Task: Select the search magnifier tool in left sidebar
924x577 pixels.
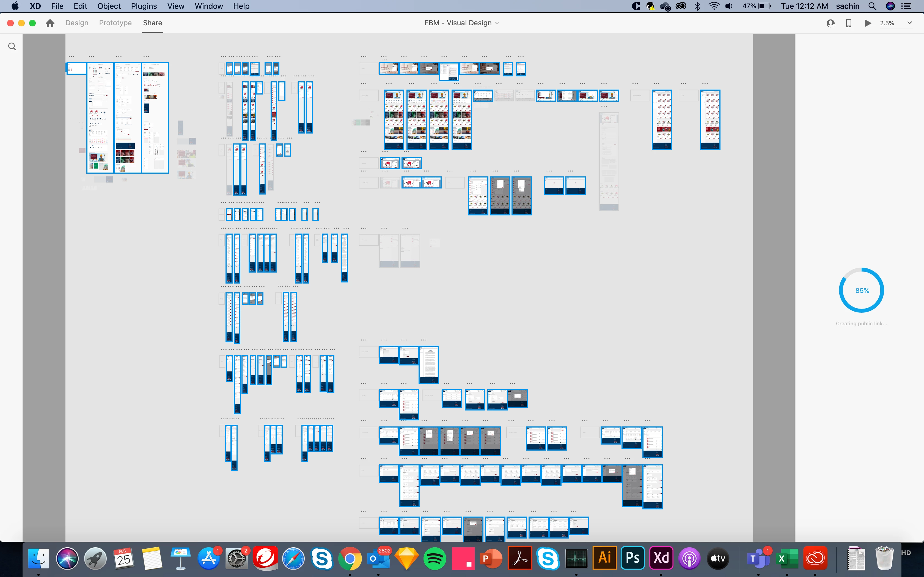Action: [12, 46]
